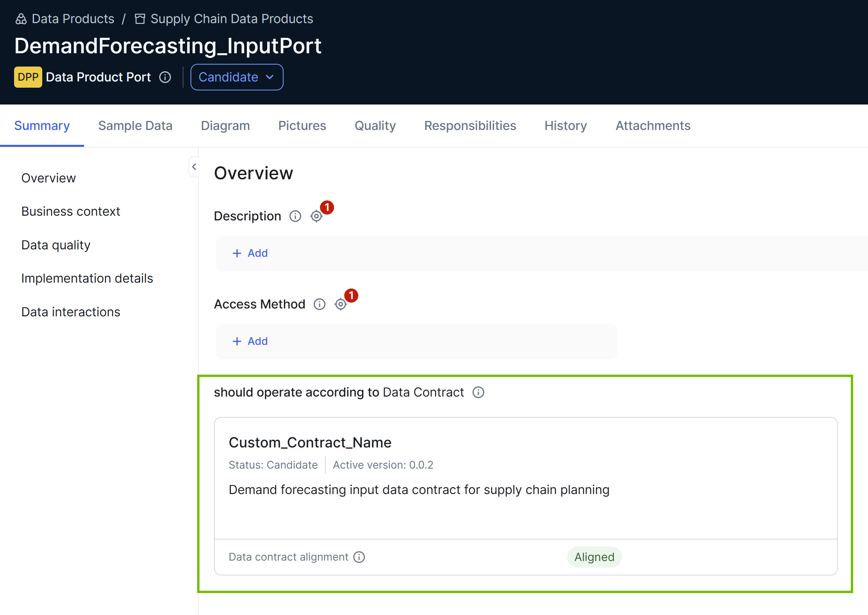Switch to the Summary tab

point(42,126)
